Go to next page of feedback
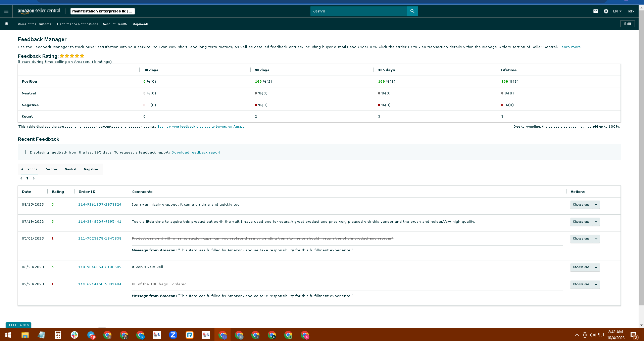Screen dimensions: 644x341 click(x=34, y=178)
